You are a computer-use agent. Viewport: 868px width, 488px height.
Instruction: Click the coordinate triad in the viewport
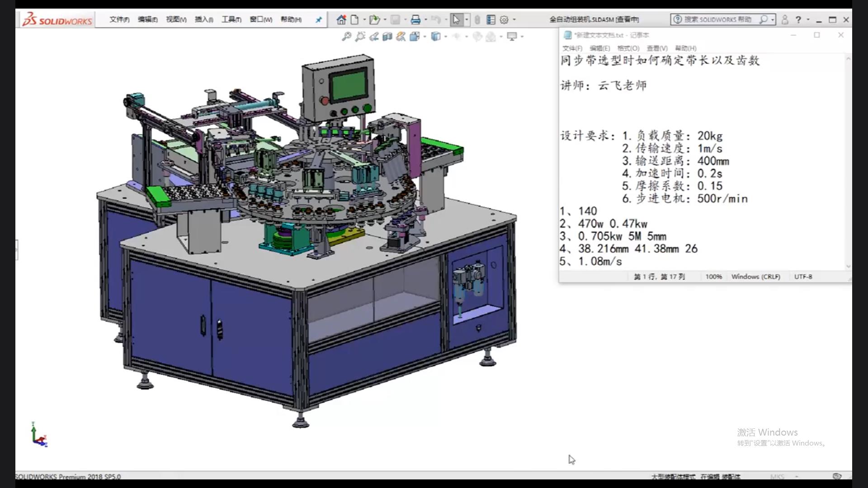click(x=39, y=435)
